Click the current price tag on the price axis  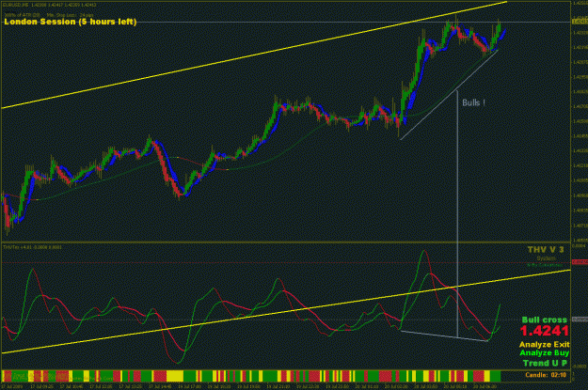pyautogui.click(x=580, y=22)
